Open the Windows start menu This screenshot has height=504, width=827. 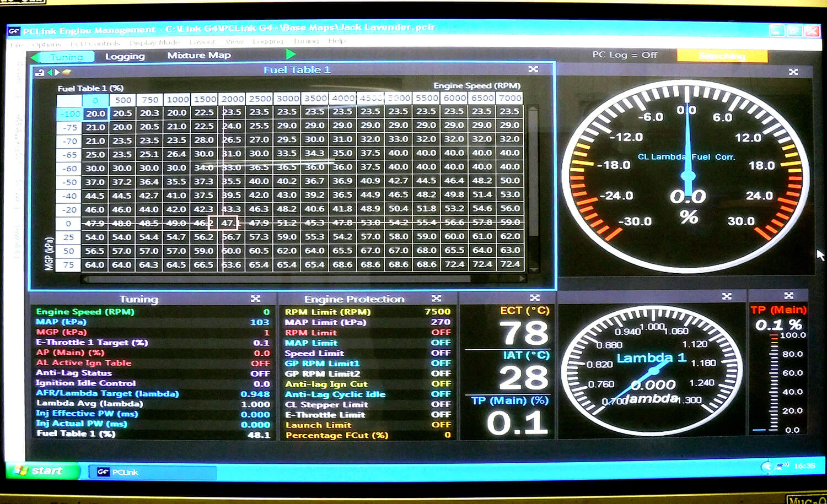tap(40, 470)
